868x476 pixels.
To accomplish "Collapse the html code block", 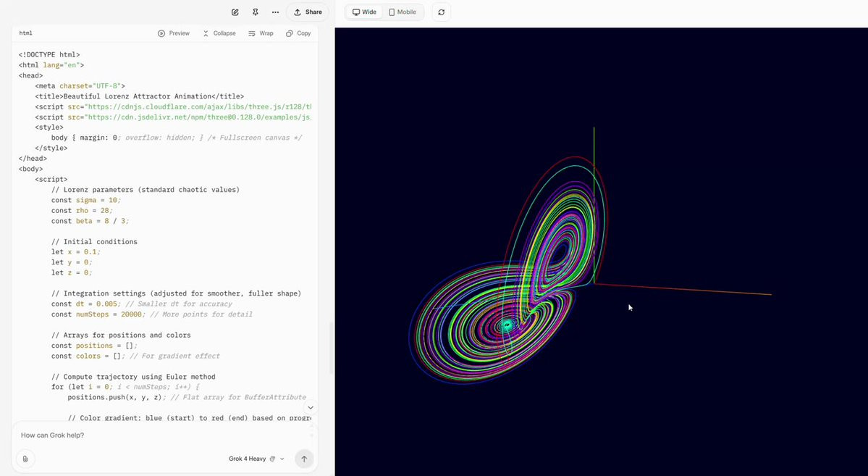I will (219, 33).
